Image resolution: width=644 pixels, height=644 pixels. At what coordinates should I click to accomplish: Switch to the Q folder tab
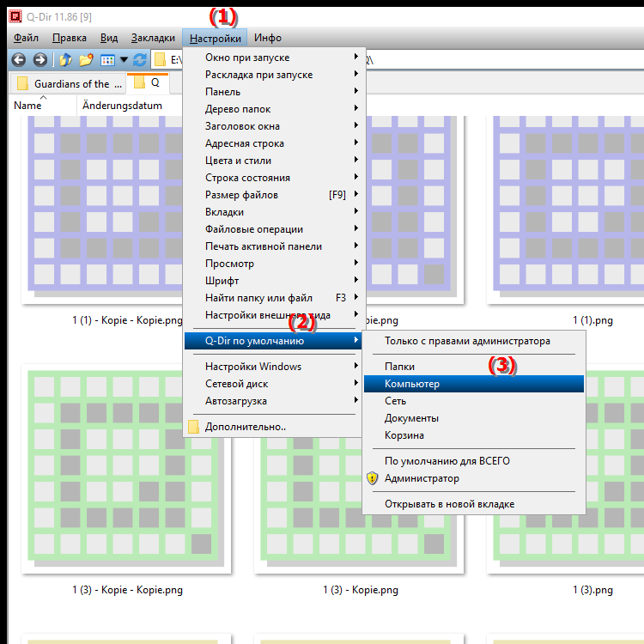148,82
